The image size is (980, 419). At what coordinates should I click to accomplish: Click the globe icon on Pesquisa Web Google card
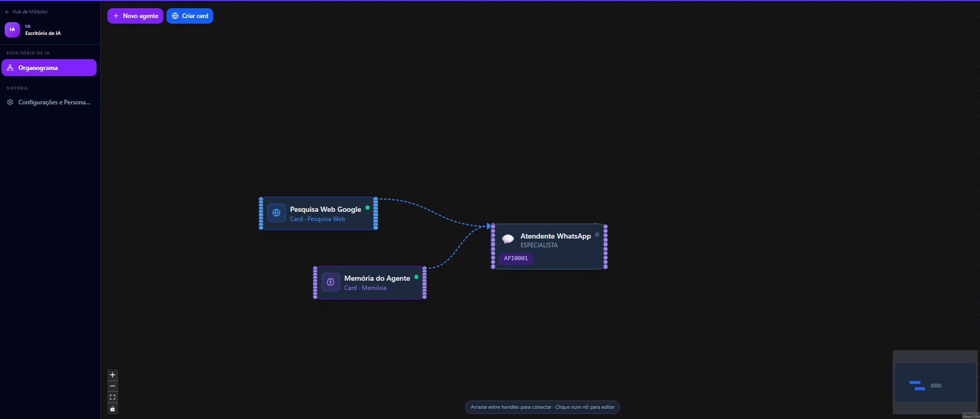[x=276, y=213]
